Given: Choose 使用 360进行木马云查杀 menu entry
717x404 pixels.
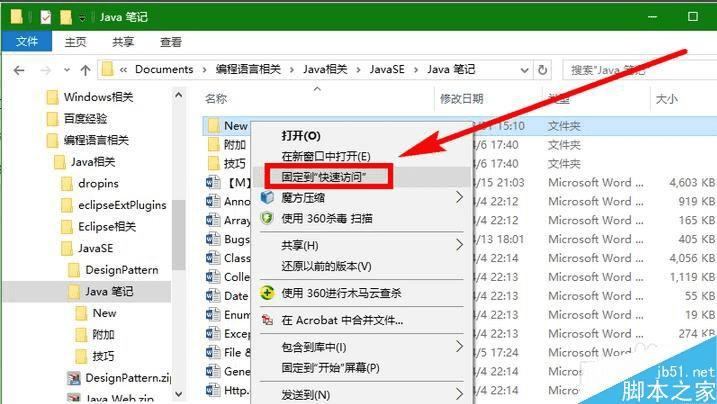Looking at the screenshot, I should pyautogui.click(x=341, y=293).
